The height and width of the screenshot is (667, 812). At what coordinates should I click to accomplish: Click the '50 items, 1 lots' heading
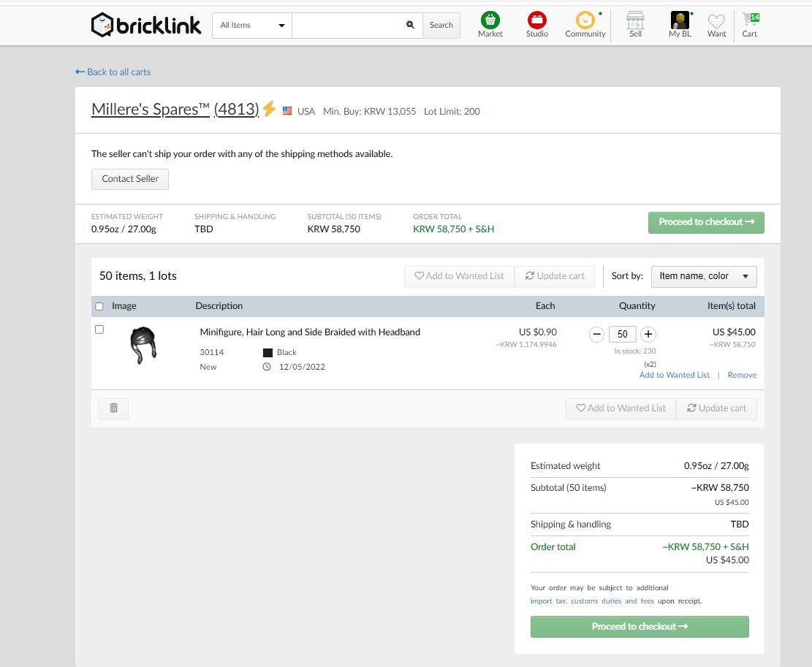(x=137, y=276)
